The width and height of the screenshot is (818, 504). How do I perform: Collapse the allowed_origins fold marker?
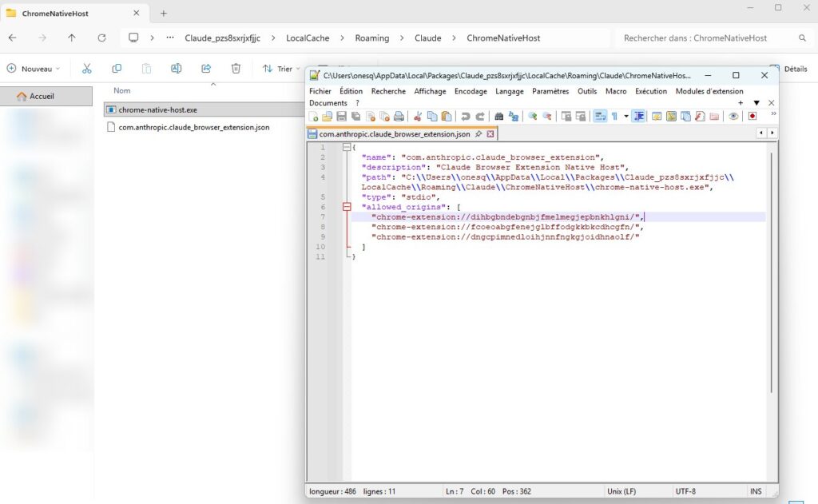tap(347, 207)
